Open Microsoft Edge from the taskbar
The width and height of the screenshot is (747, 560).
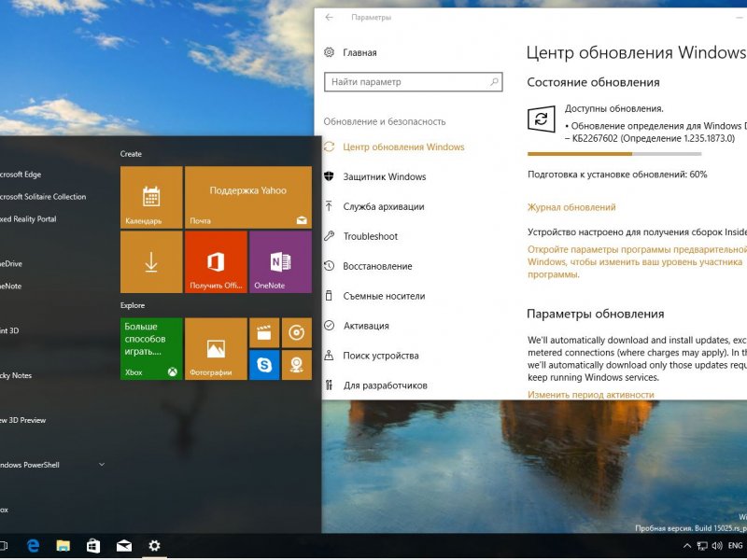click(x=33, y=546)
